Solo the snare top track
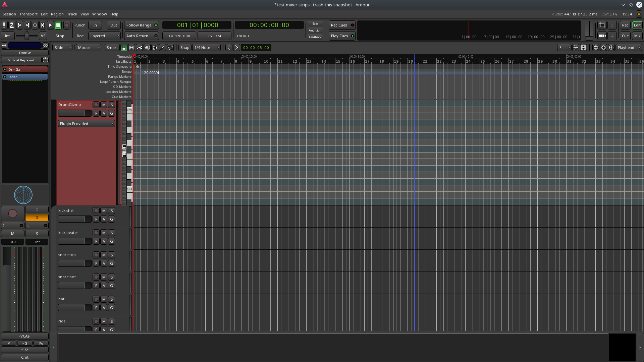 tap(112, 255)
